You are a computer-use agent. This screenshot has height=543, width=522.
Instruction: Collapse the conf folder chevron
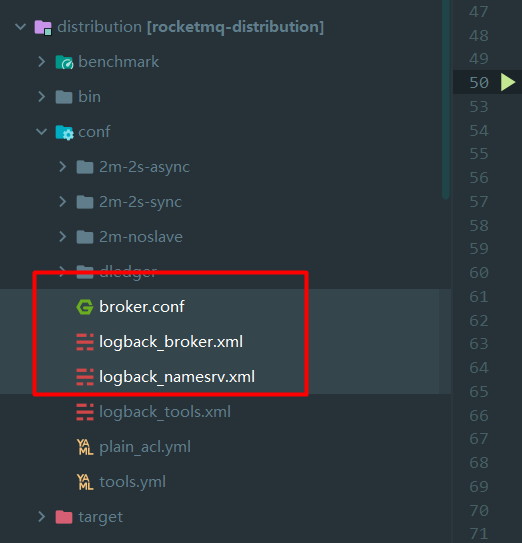(42, 132)
